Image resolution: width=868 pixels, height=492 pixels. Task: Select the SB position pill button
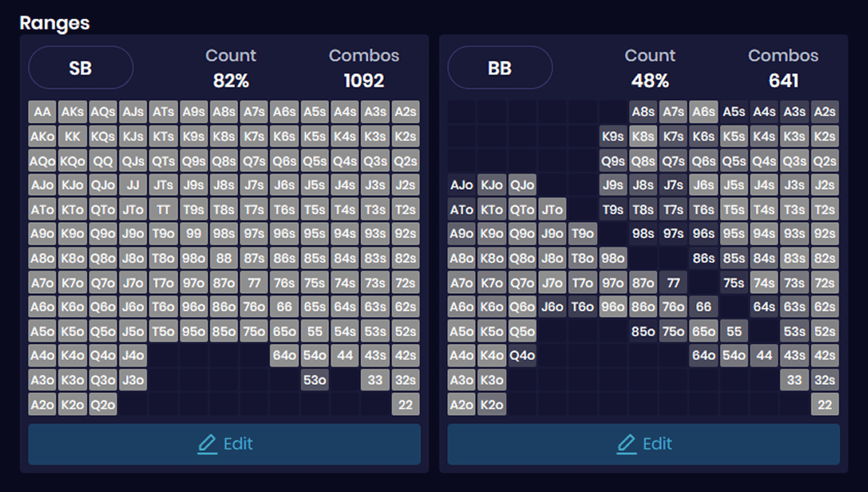pyautogui.click(x=80, y=68)
